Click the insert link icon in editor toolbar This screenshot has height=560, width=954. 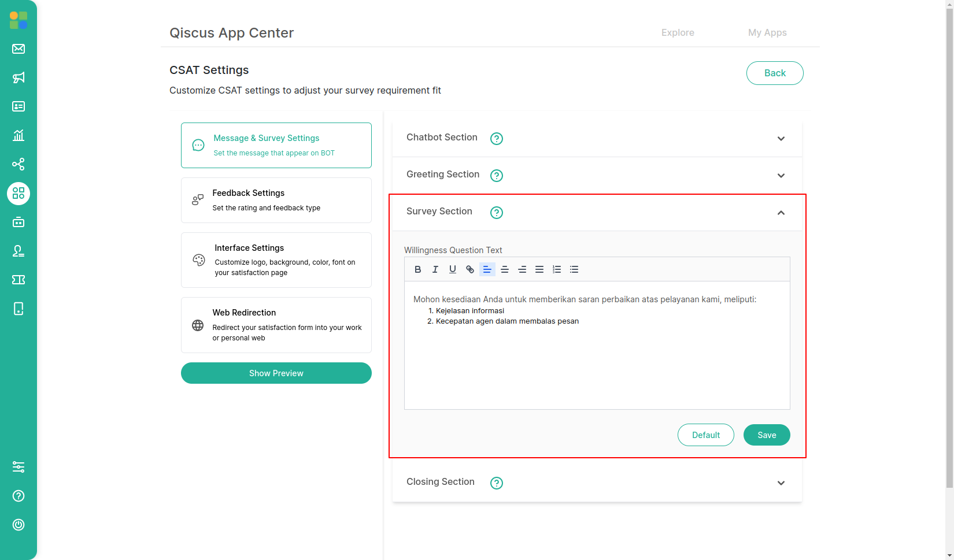click(x=470, y=269)
